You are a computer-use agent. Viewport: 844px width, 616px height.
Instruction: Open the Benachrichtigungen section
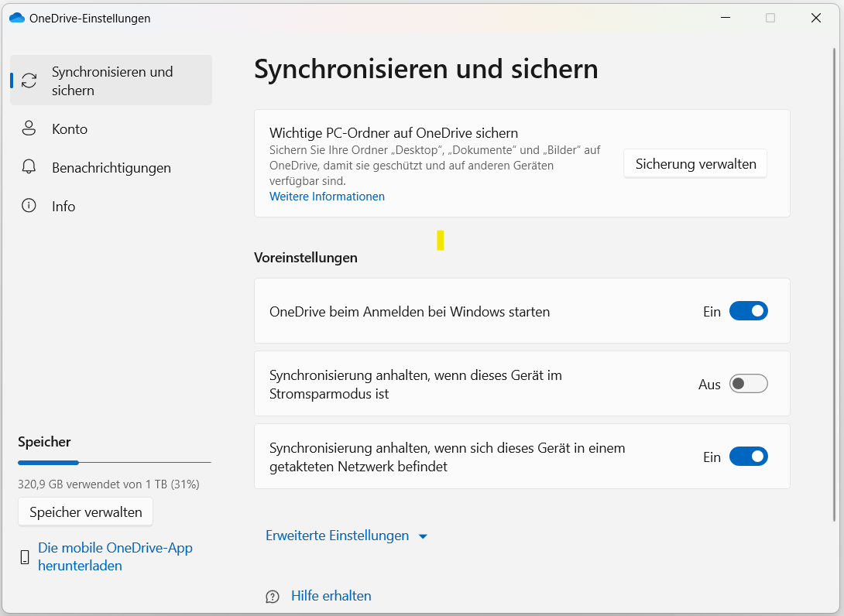point(111,167)
